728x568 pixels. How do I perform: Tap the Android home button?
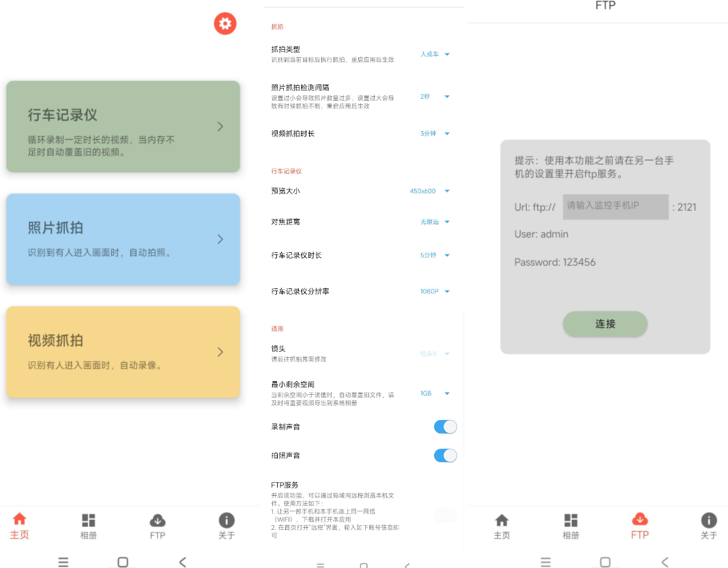click(x=123, y=562)
